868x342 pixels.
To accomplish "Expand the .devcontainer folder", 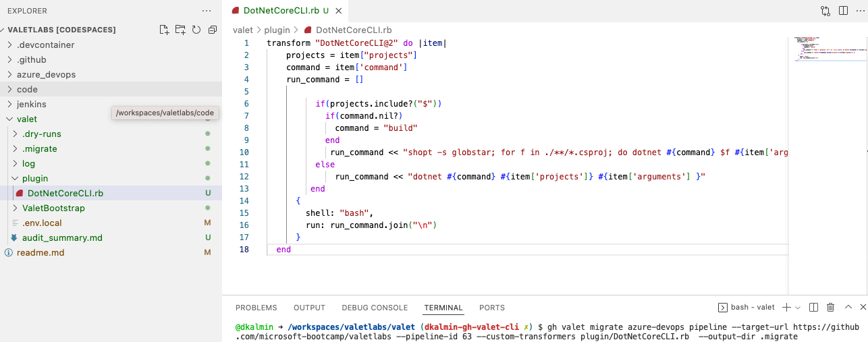I will [x=111, y=45].
